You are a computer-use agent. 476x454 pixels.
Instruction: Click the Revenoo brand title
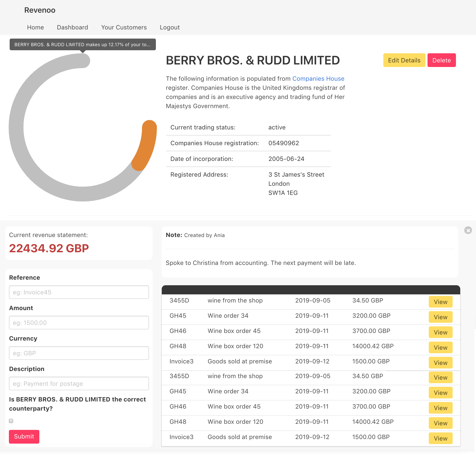[40, 10]
